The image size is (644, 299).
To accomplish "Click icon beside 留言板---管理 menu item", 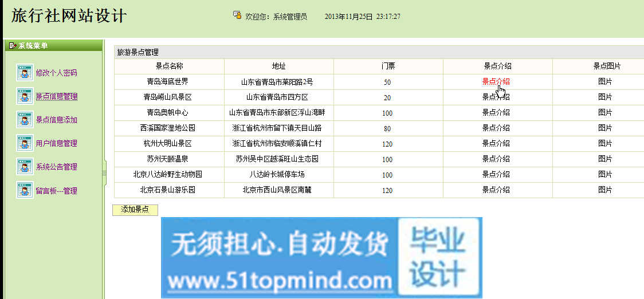I will pyautogui.click(x=25, y=190).
